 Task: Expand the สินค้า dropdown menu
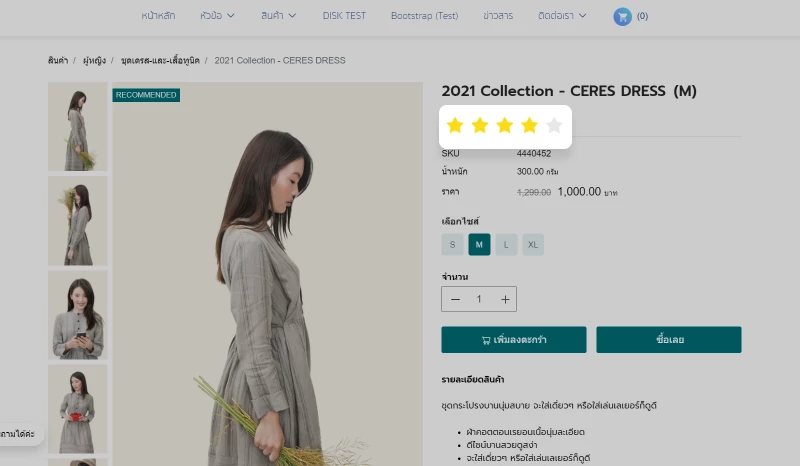click(279, 16)
